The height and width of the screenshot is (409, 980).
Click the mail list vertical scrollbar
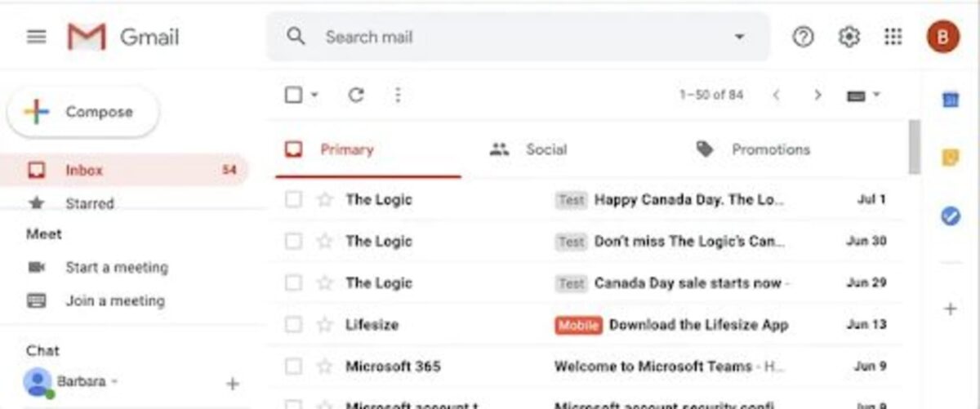[914, 147]
